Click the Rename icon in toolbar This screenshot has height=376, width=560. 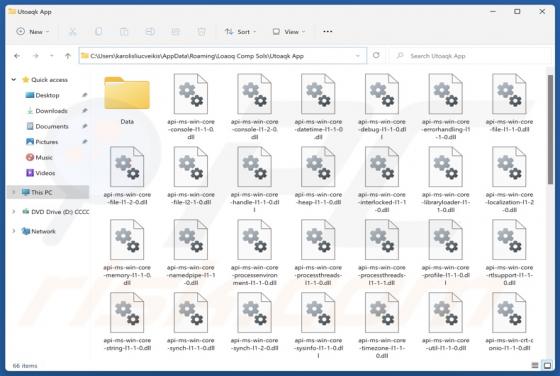[150, 32]
